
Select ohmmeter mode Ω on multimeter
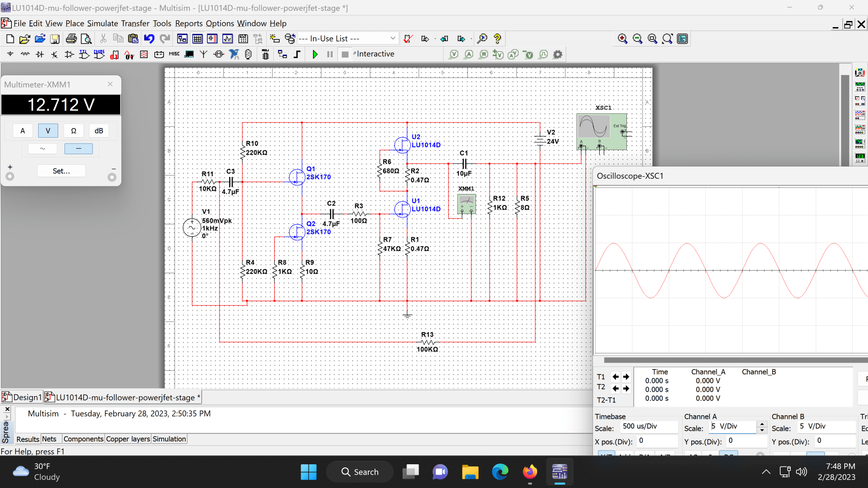(74, 131)
